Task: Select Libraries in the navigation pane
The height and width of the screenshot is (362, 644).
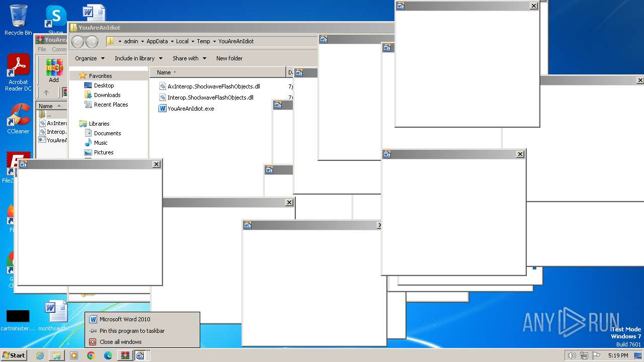Action: 94,124
